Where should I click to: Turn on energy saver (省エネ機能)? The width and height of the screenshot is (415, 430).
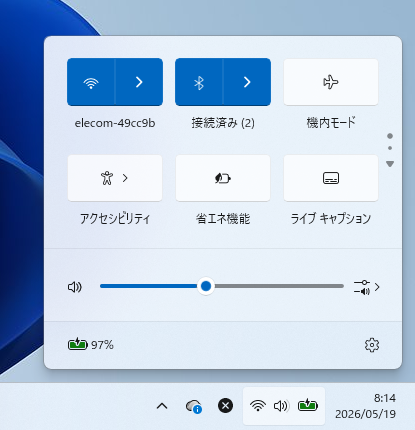(223, 178)
